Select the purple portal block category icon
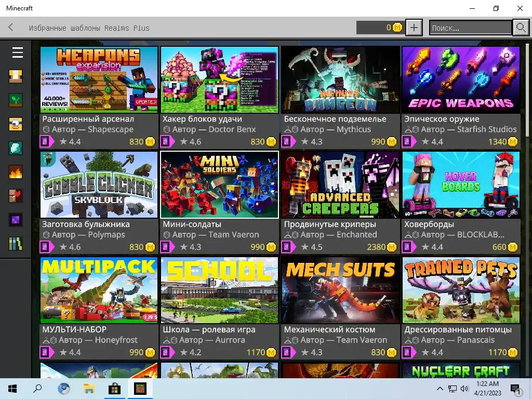Screen dimensions: 532x399 tap(16, 220)
